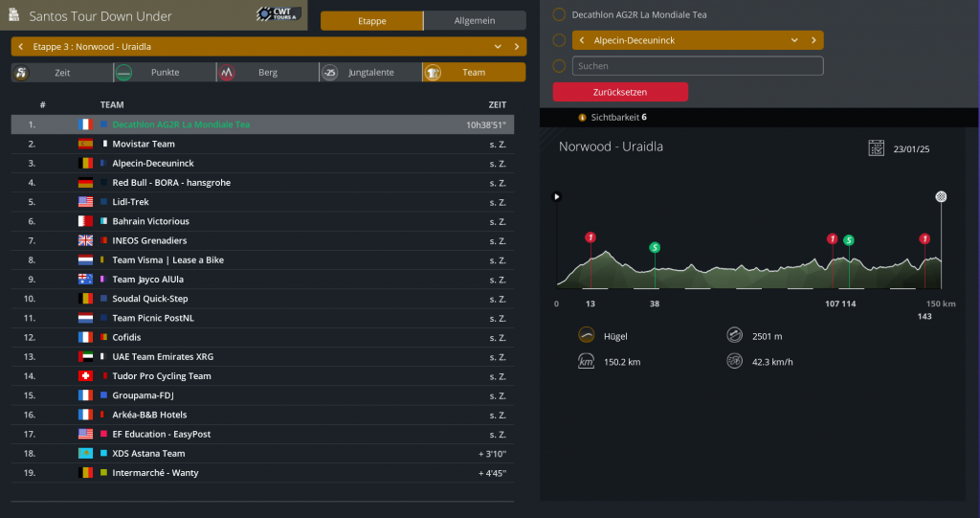Select the Alpecin-Deceuninck radio button

pos(559,40)
